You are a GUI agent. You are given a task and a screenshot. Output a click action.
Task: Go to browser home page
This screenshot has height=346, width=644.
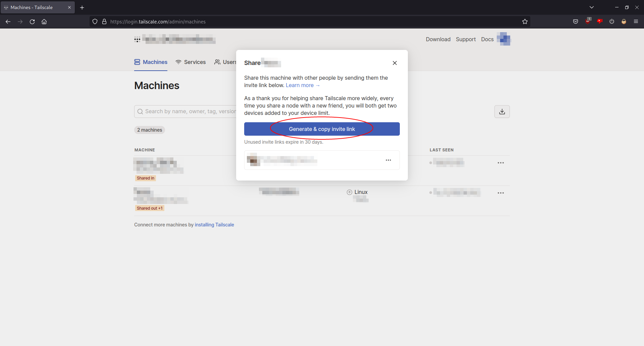coord(44,22)
